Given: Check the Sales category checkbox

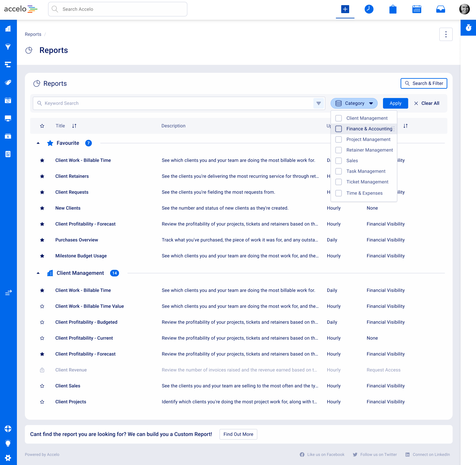Looking at the screenshot, I should click(x=338, y=161).
